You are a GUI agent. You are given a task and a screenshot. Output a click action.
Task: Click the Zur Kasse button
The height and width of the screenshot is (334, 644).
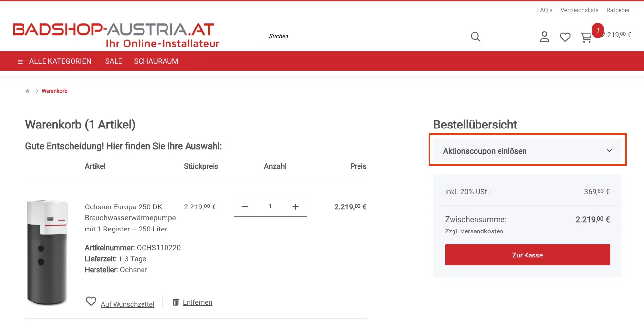(527, 255)
